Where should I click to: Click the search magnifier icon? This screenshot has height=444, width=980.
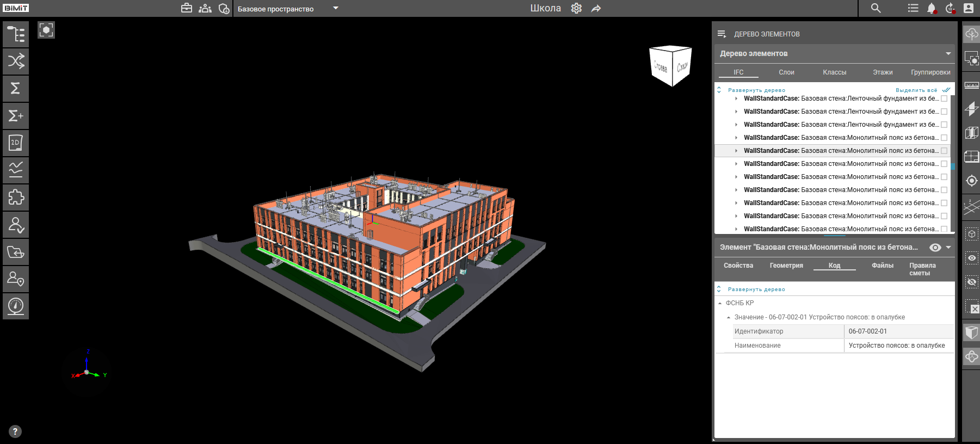876,8
